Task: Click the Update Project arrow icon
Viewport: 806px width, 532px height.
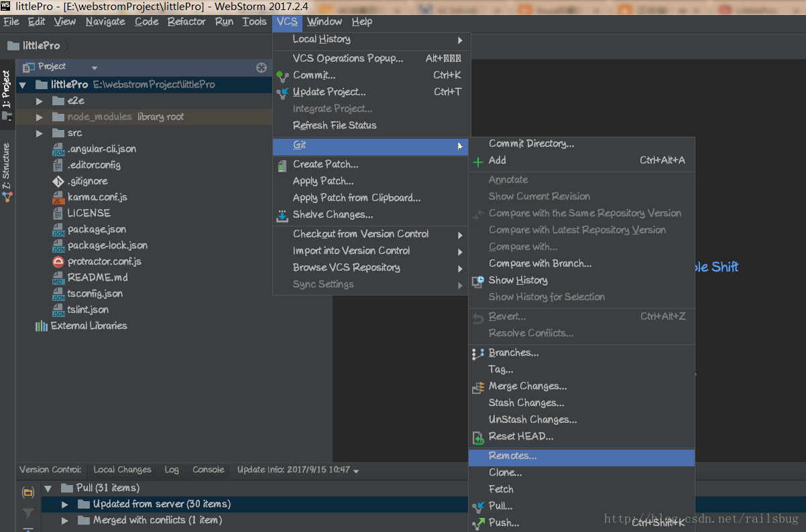Action: tap(282, 92)
